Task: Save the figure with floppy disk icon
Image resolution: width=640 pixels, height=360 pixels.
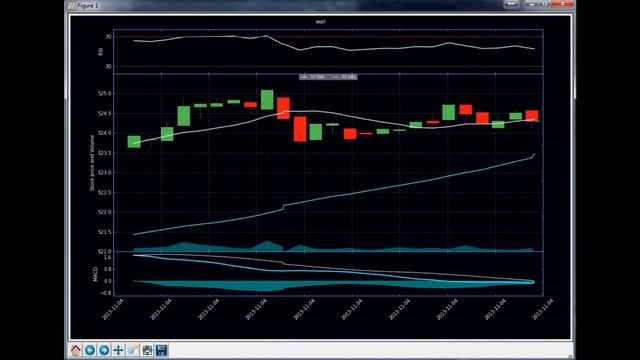Action: coord(161,350)
